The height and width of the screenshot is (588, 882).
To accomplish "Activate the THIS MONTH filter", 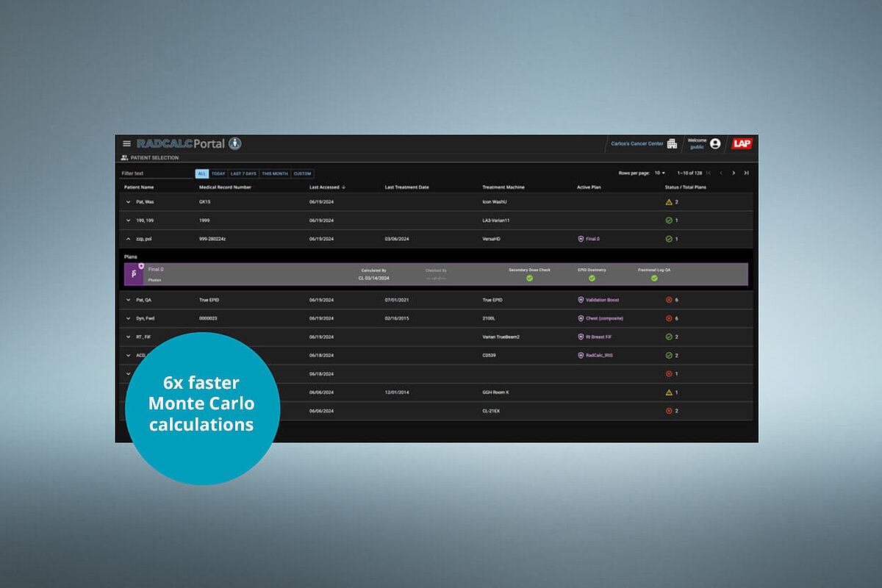I will (x=273, y=173).
